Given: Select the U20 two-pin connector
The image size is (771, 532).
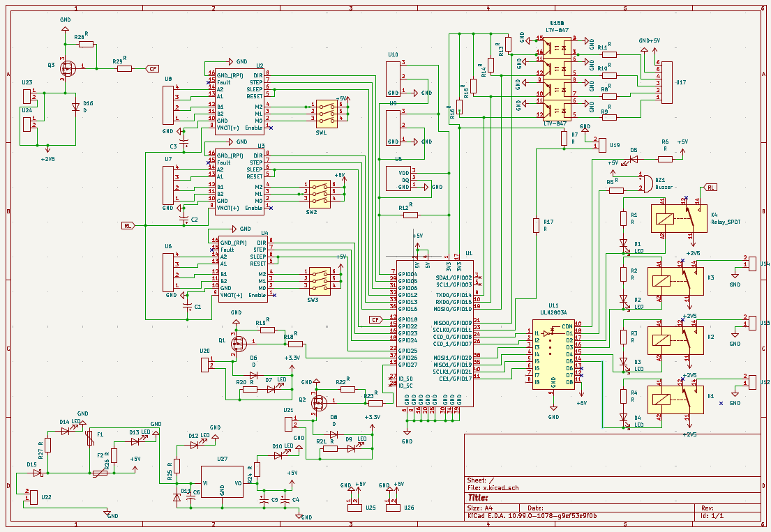Looking at the screenshot, I should pos(205,365).
